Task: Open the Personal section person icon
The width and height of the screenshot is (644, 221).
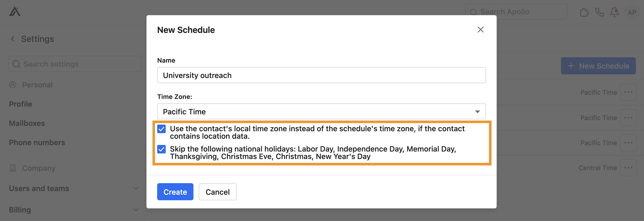Action: pyautogui.click(x=13, y=85)
